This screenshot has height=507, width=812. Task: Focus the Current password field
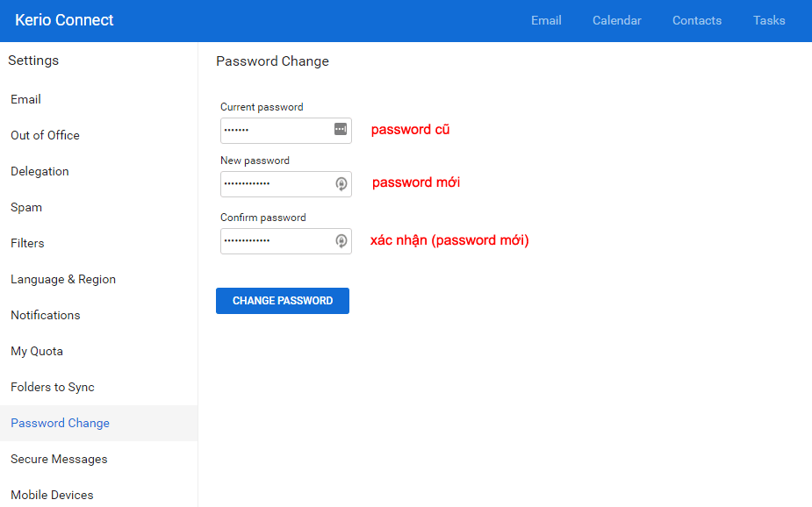[x=276, y=131]
